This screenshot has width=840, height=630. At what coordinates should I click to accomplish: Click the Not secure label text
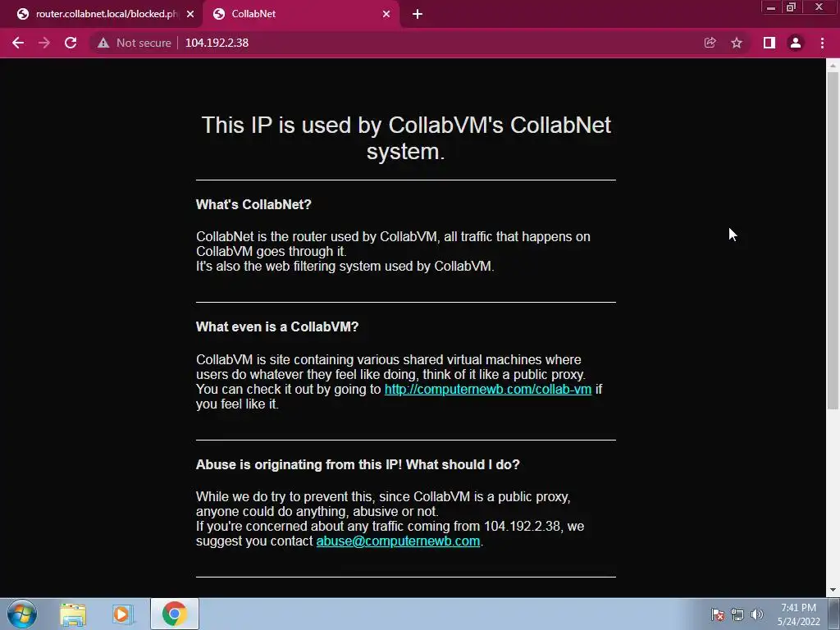144,43
